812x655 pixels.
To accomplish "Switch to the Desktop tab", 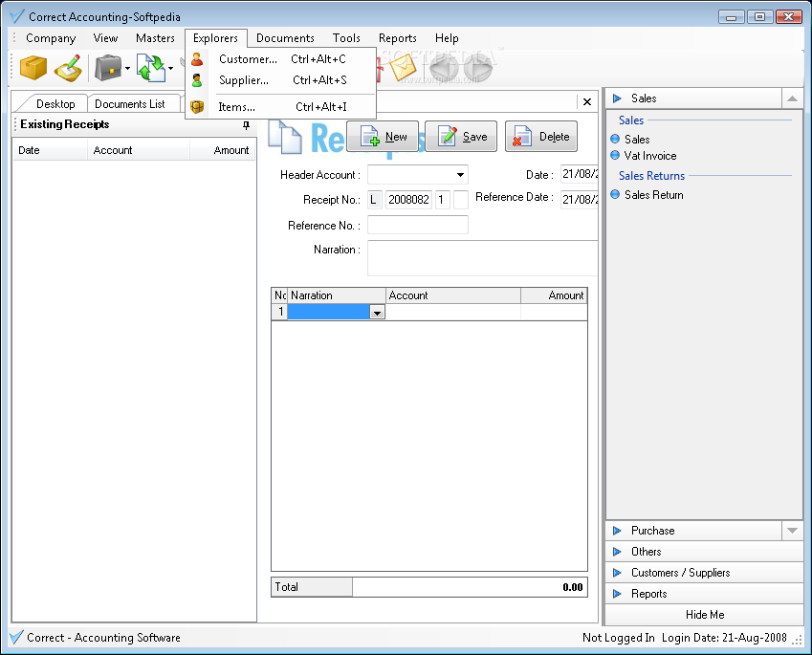I will 55,104.
